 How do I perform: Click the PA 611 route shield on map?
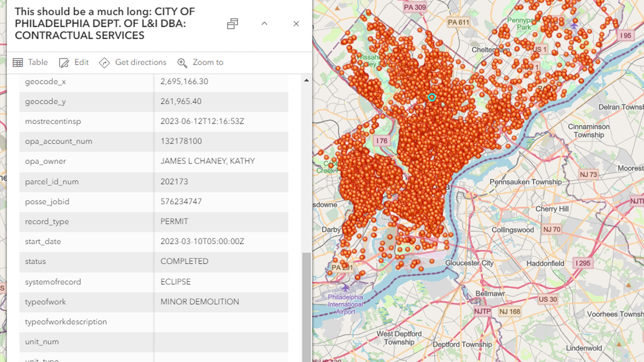[x=458, y=22]
